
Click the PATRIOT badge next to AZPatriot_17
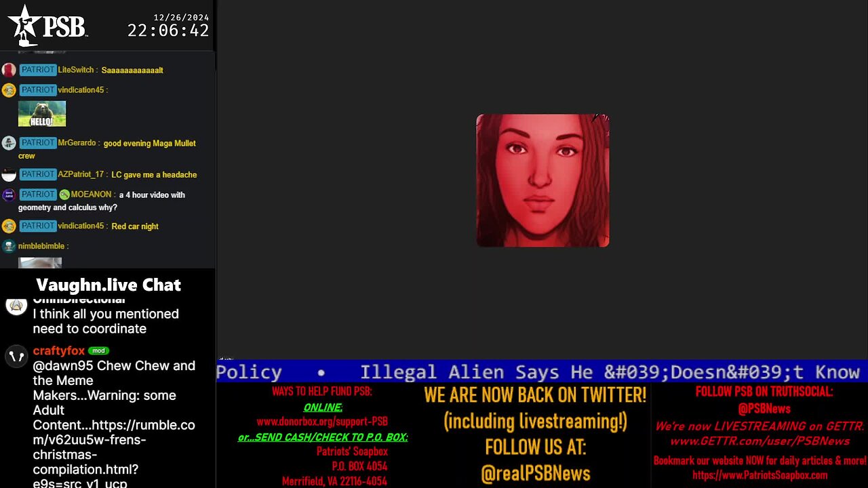coord(37,174)
